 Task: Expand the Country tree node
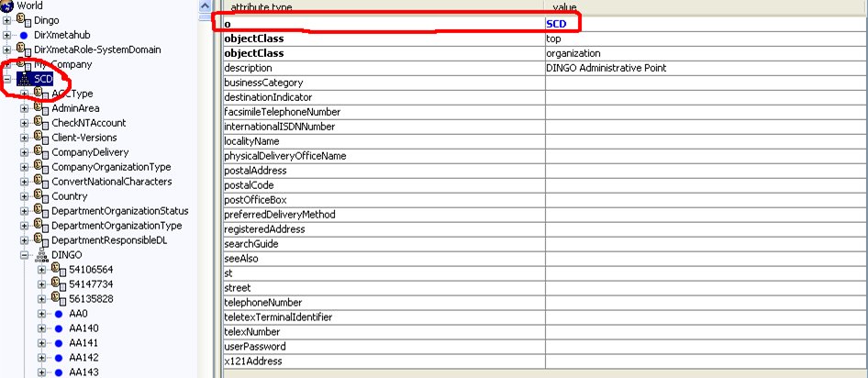tap(24, 196)
